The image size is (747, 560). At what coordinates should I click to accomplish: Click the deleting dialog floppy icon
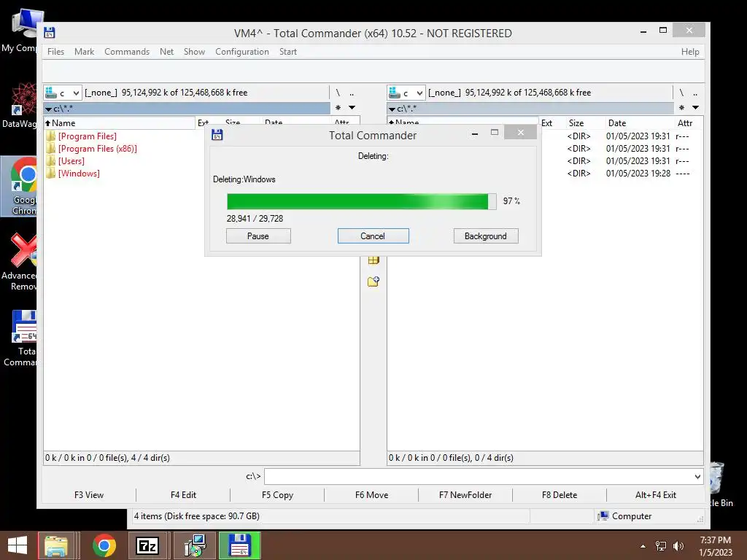pyautogui.click(x=217, y=135)
